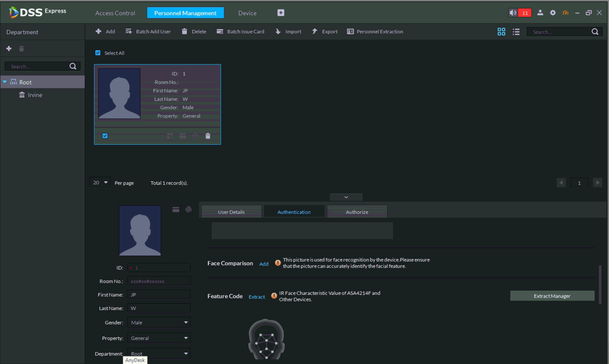Collapse the details panel with the chevron
The height and width of the screenshot is (364, 609).
[346, 197]
